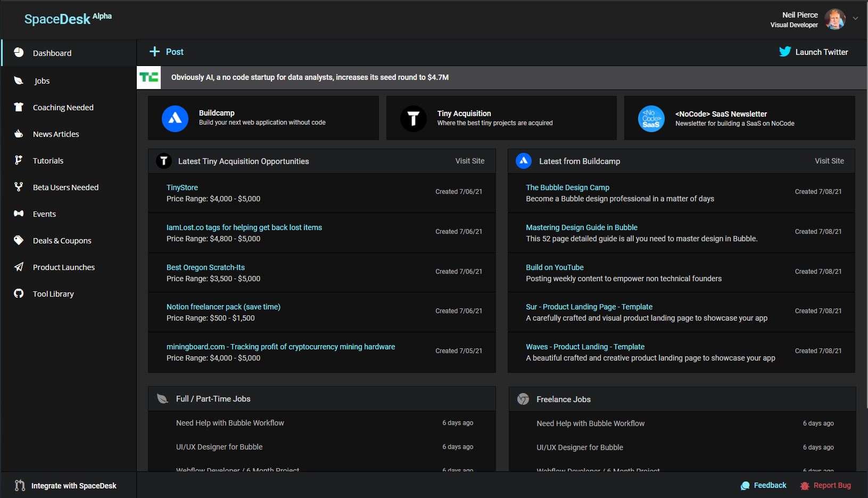Click the Dashboard pie chart icon

pos(19,52)
